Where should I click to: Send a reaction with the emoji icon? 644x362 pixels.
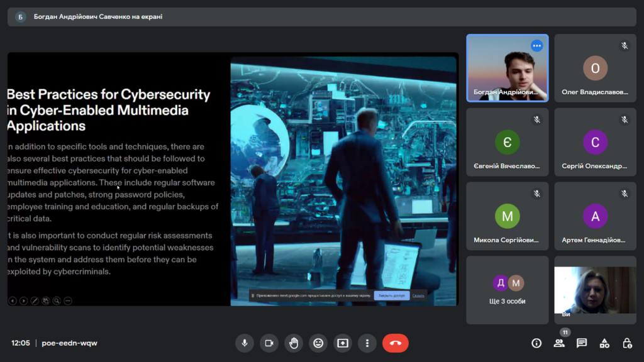pyautogui.click(x=318, y=343)
